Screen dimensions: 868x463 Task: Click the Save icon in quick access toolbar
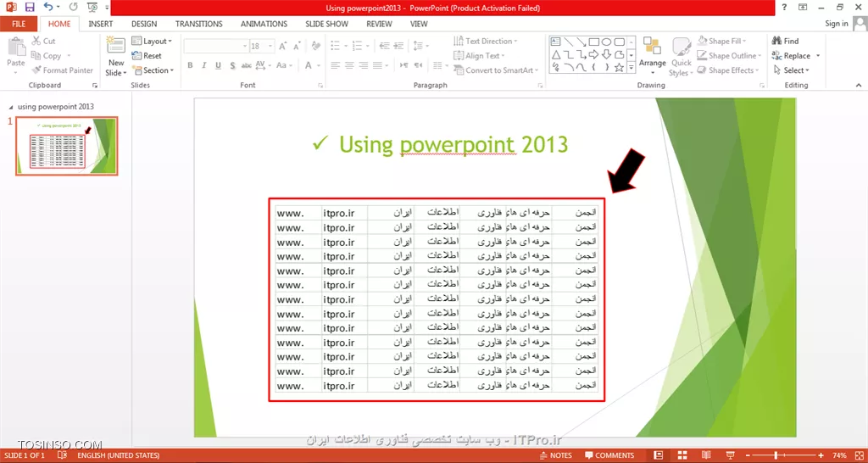30,7
